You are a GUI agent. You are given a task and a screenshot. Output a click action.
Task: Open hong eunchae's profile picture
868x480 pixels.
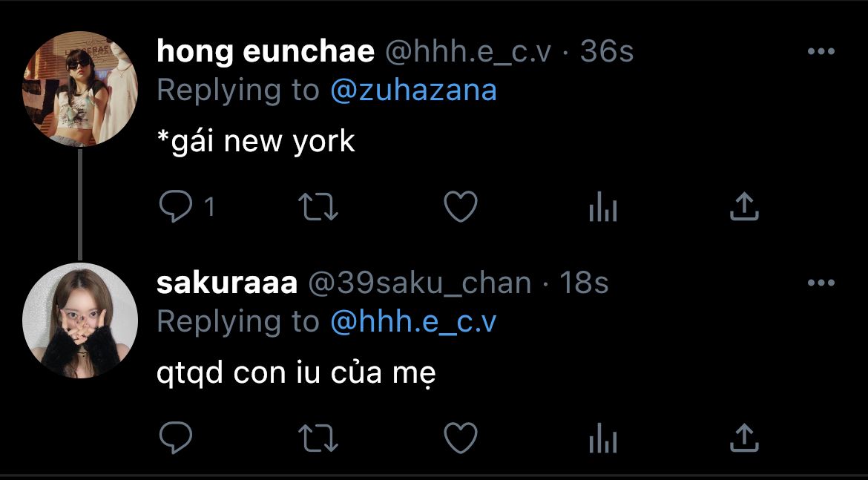pos(80,89)
